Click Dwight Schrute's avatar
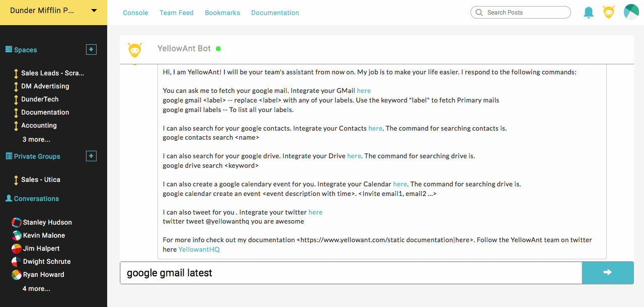The width and height of the screenshot is (644, 307). (x=17, y=261)
